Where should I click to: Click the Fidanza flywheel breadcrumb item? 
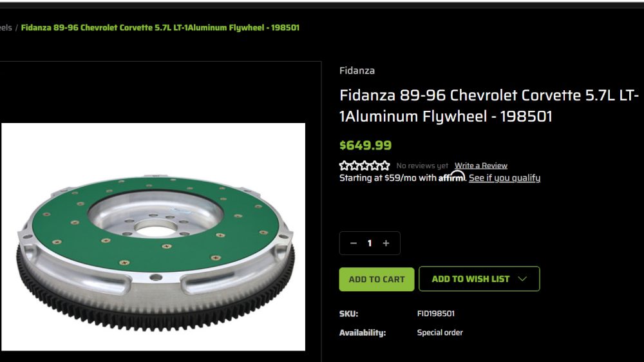(160, 28)
